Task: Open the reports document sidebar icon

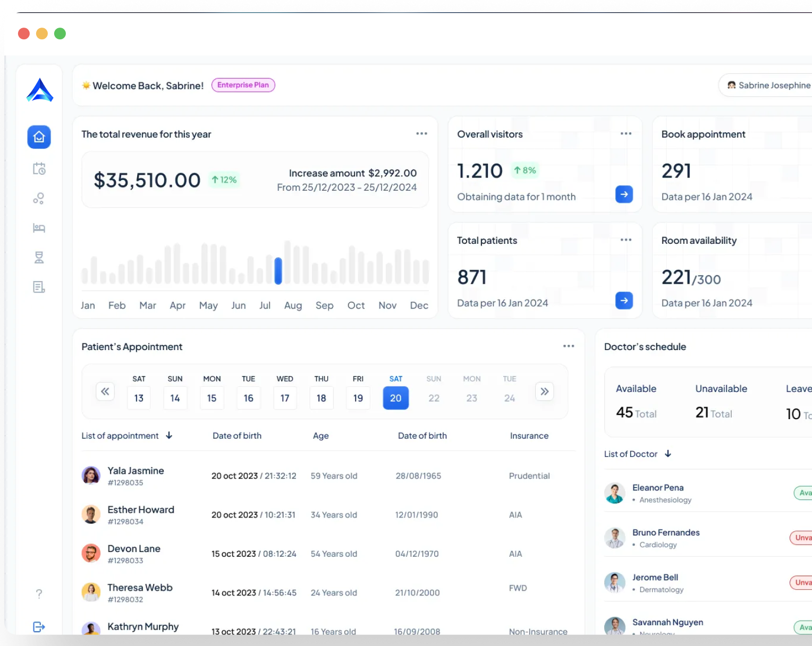Action: pyautogui.click(x=39, y=287)
